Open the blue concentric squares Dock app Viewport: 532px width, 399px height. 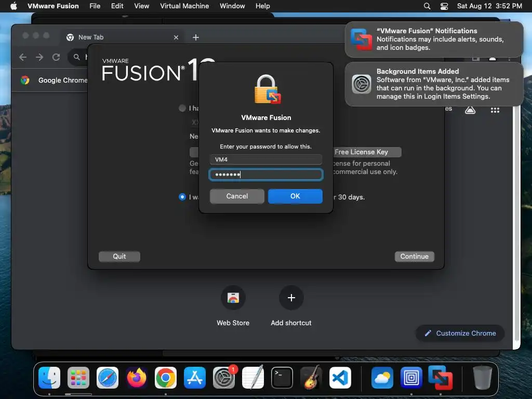(411, 378)
